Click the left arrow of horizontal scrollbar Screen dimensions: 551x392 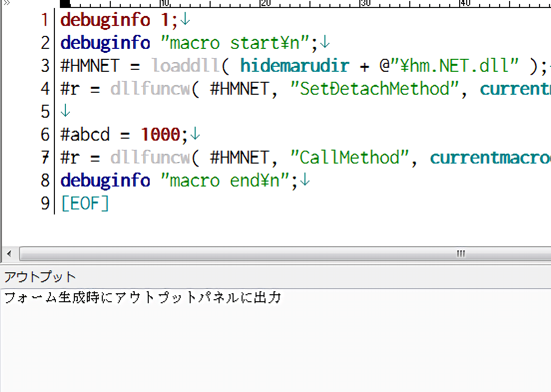(x=9, y=254)
